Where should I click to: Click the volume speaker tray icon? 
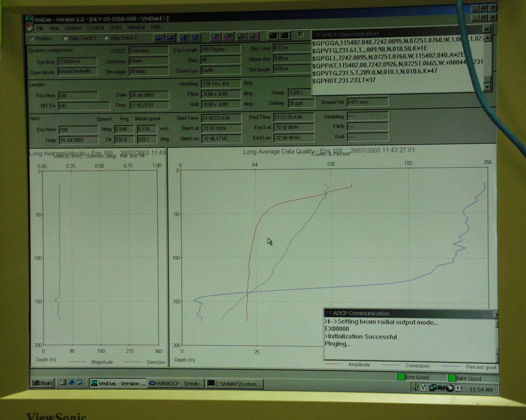[x=415, y=387]
